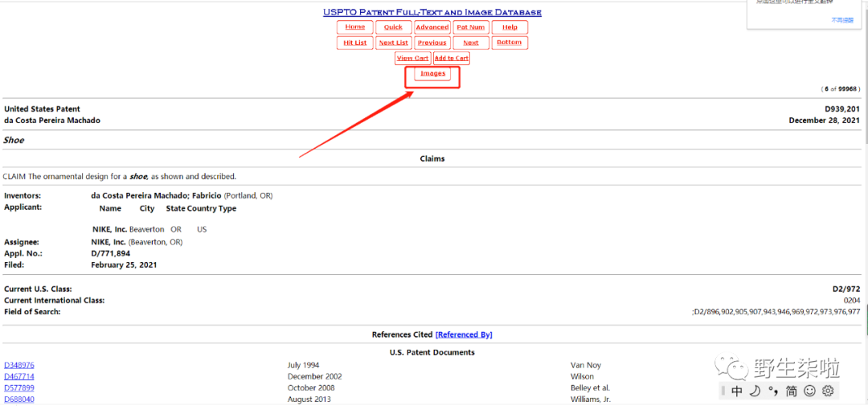
Task: Click the date December 28, 2021
Action: [825, 121]
